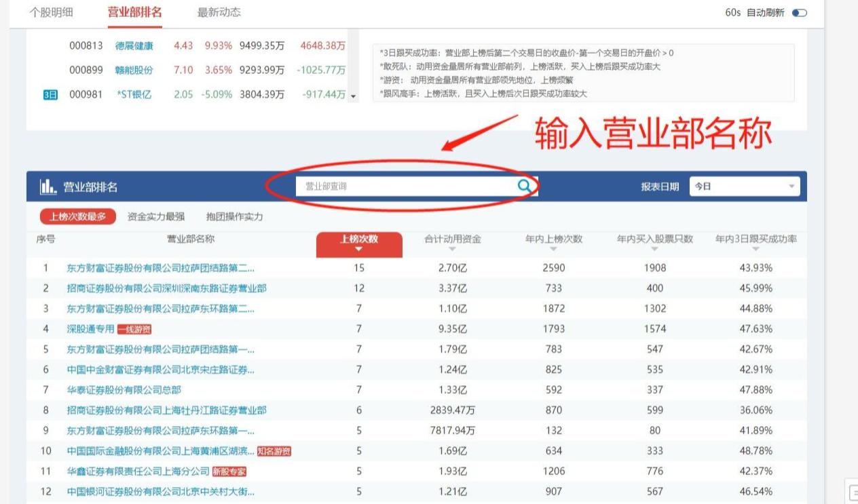Viewport: 858px width, 504px height.
Task: Open stock link 德展健康
Action: [134, 46]
